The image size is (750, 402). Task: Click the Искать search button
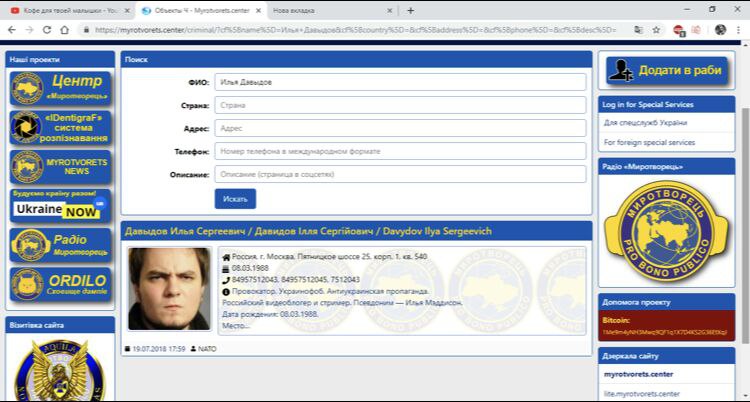point(235,199)
